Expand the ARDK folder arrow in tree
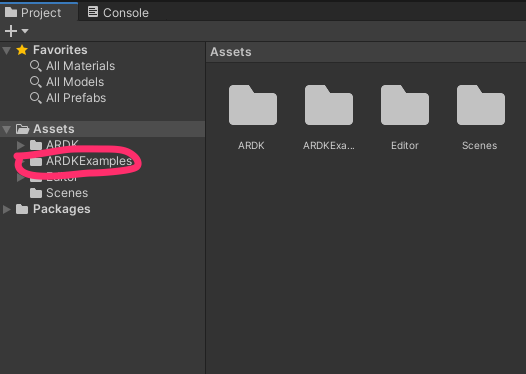526x374 pixels. pos(20,145)
